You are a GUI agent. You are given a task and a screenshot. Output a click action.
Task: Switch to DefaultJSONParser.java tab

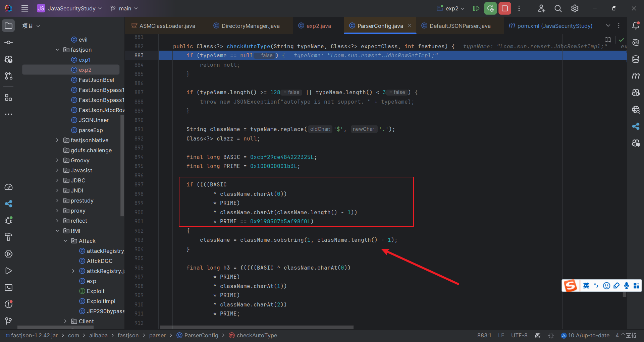tap(456, 26)
